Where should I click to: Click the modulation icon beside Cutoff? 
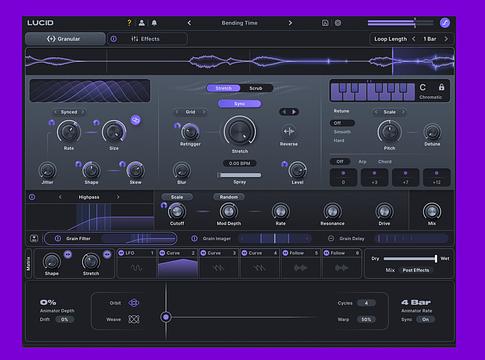click(x=164, y=205)
